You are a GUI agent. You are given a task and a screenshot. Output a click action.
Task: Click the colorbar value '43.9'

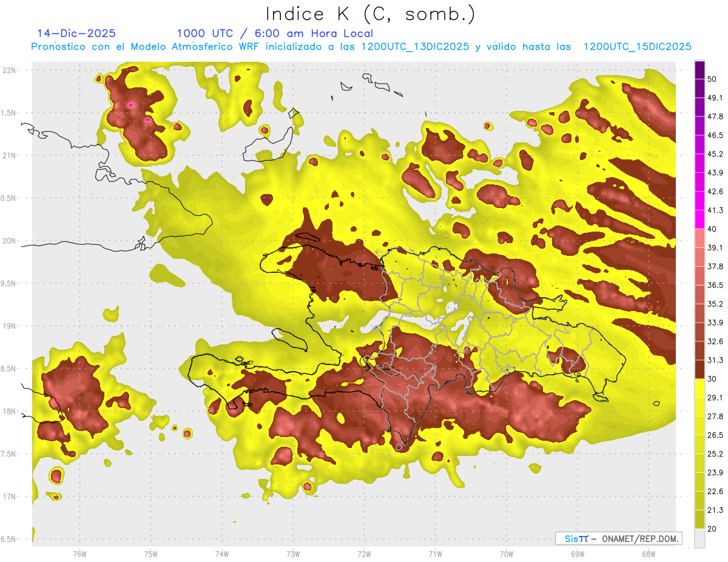point(715,173)
